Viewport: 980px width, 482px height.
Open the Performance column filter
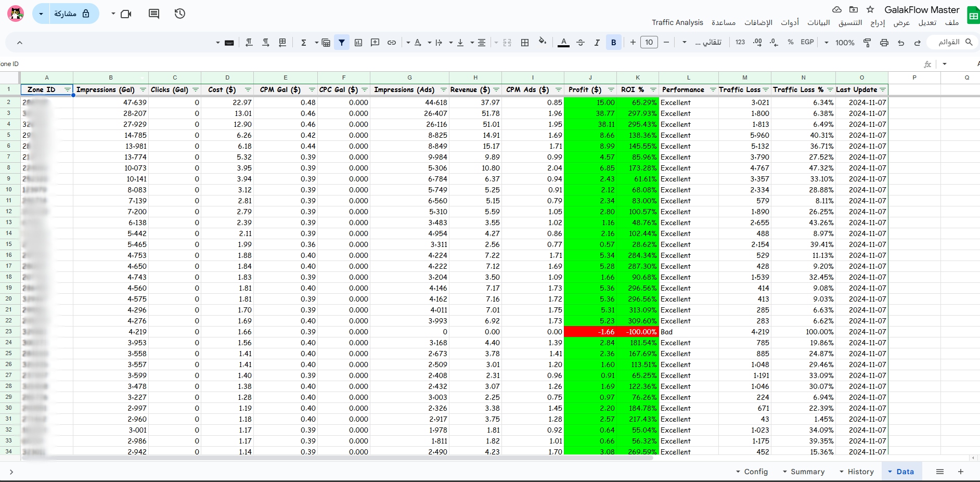pos(713,90)
